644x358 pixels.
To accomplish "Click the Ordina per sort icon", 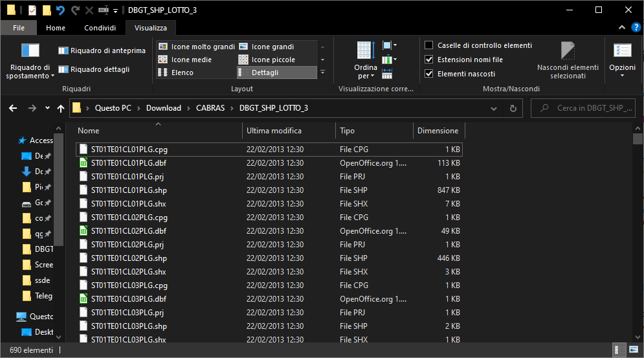I will tap(366, 51).
